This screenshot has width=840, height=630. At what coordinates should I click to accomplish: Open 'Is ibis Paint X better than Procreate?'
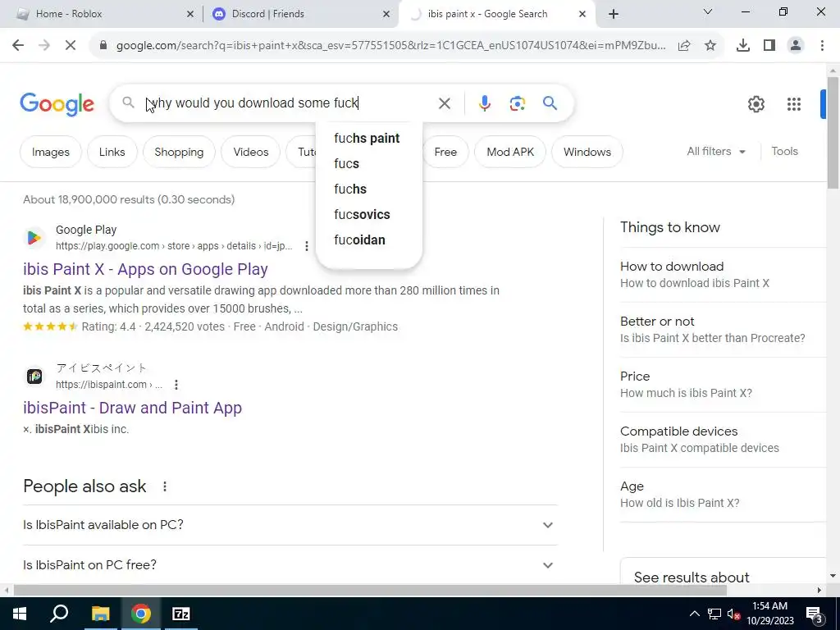tap(713, 339)
